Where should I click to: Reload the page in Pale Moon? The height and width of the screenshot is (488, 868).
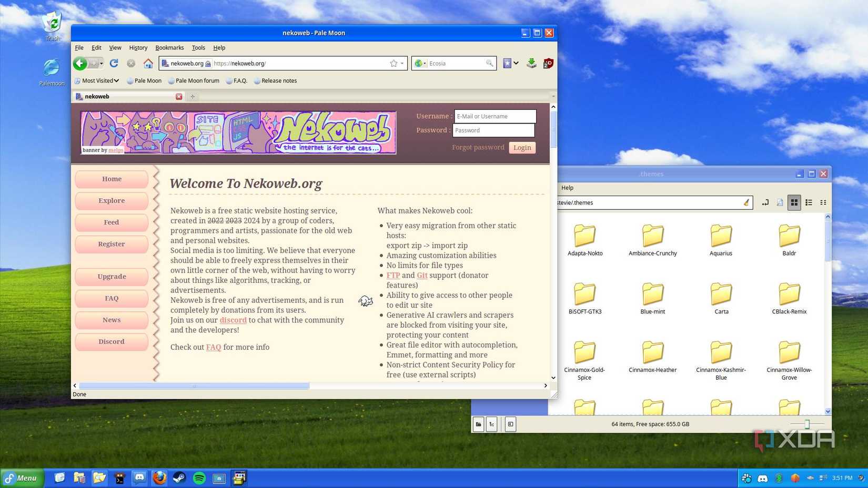[114, 63]
